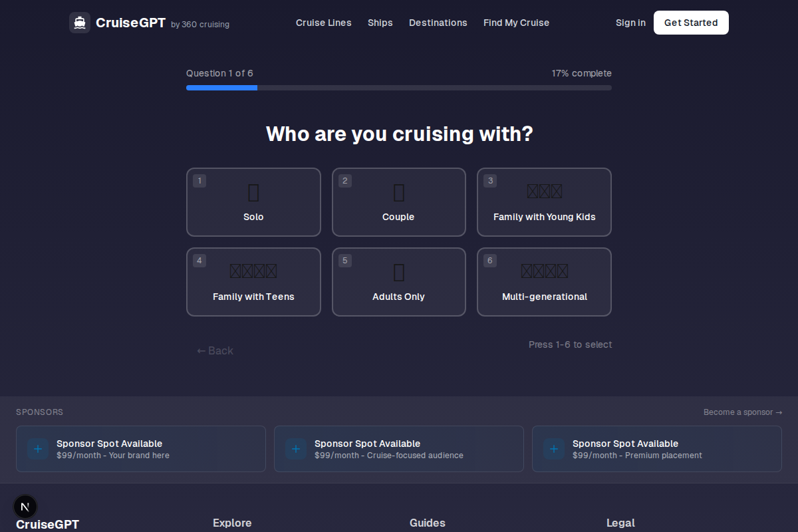Click the plus icon on premium placement sponsor spot

point(554,449)
